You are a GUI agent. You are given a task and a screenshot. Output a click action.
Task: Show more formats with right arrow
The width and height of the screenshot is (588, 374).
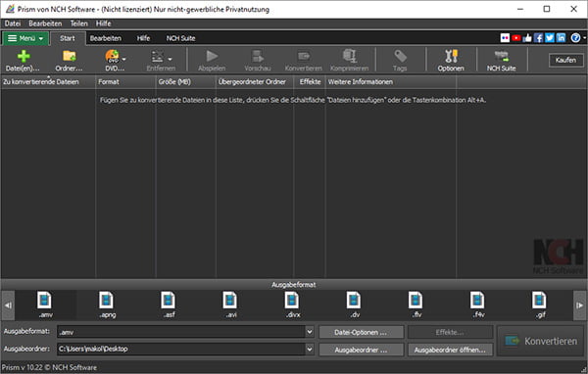(x=580, y=305)
